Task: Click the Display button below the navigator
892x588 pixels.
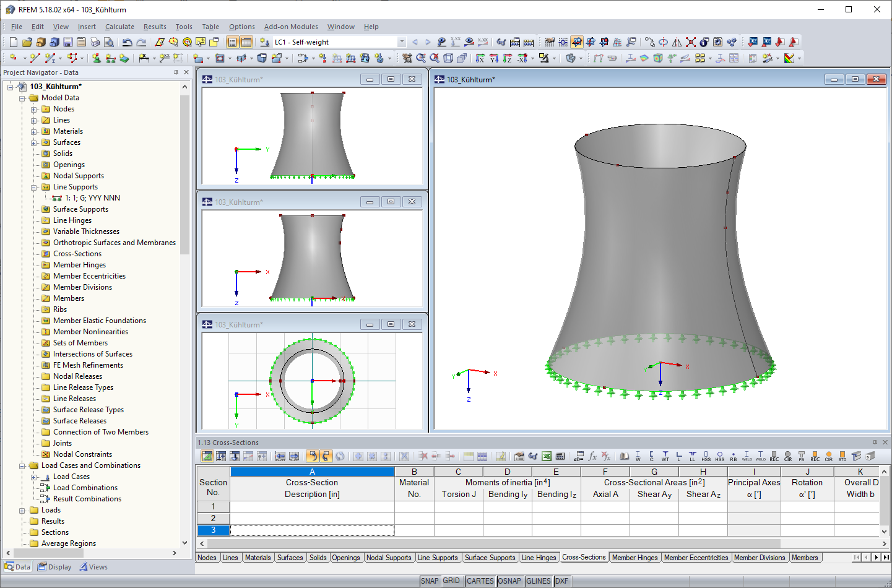Action: [54, 567]
